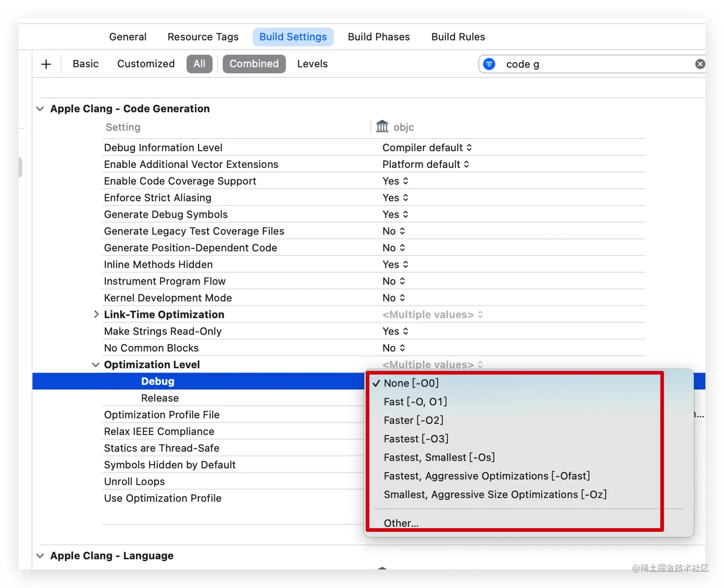Viewport: 724px width, 588px height.
Task: Switch to Combined view
Action: (x=254, y=64)
